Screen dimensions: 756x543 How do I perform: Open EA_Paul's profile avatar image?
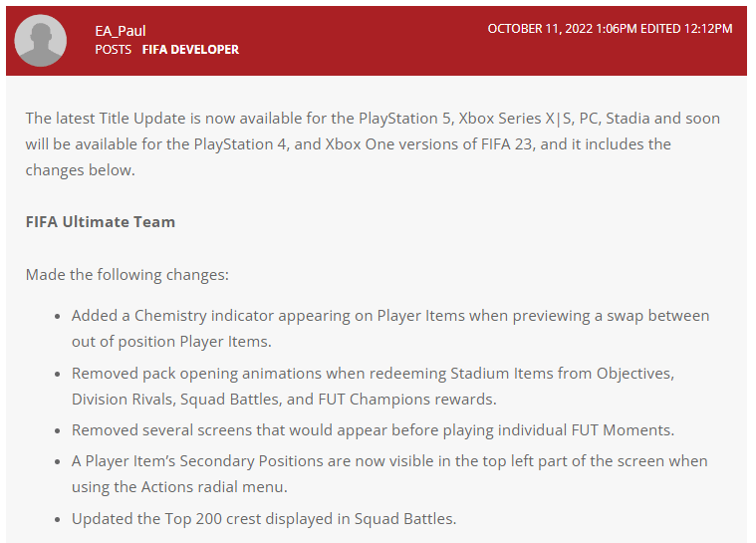(x=41, y=41)
